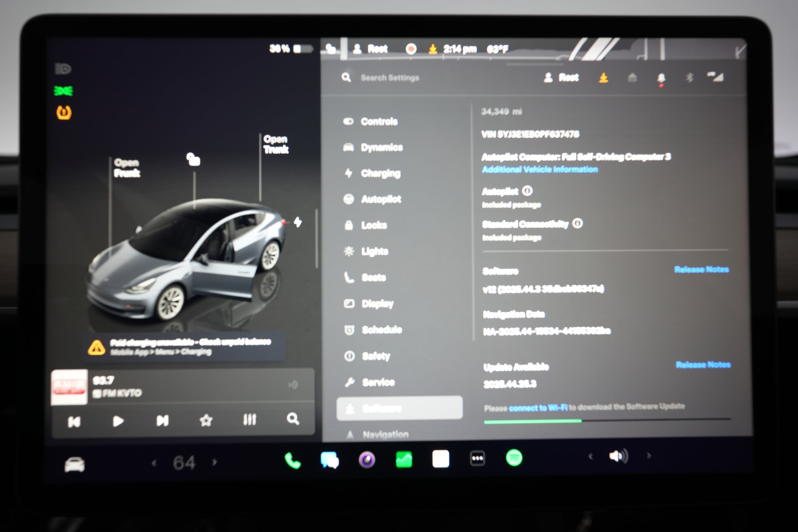Select the Autopilot settings menu item

(x=381, y=199)
